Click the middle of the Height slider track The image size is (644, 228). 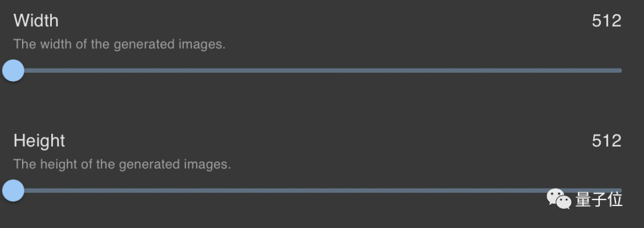[x=317, y=190]
